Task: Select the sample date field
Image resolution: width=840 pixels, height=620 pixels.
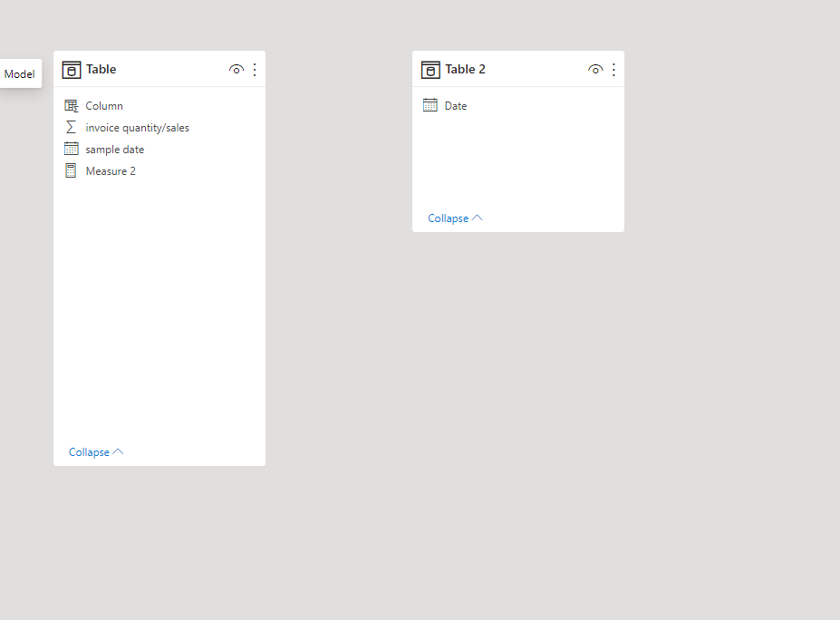Action: 159,150
